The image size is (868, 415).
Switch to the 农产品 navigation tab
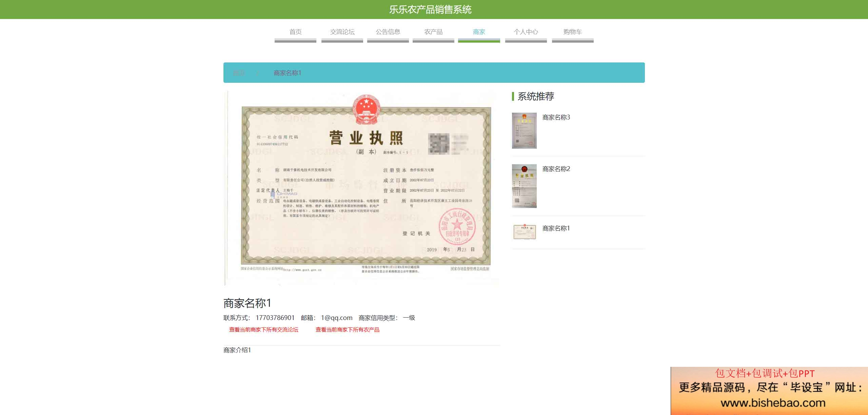click(433, 32)
